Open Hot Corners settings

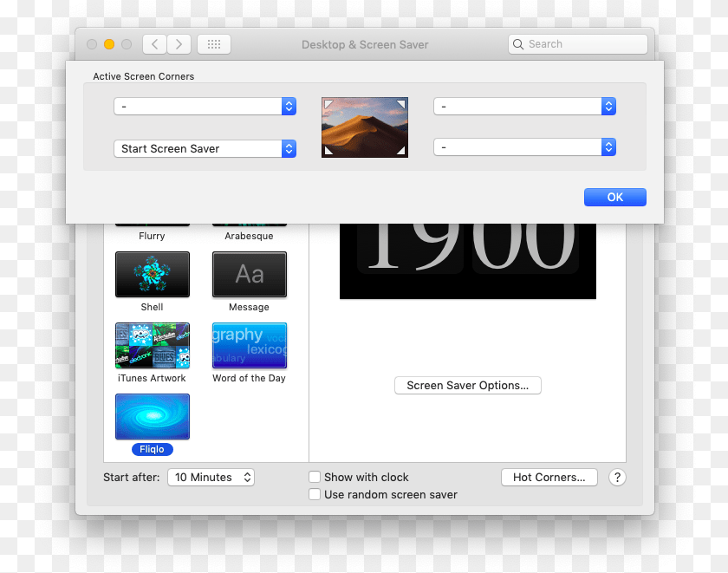[549, 478]
